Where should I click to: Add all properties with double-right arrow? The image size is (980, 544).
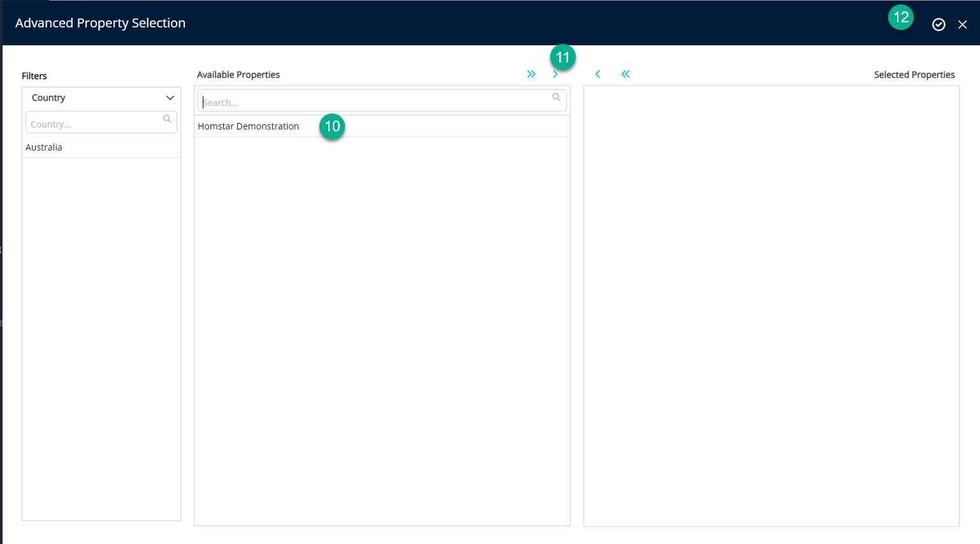coord(531,74)
